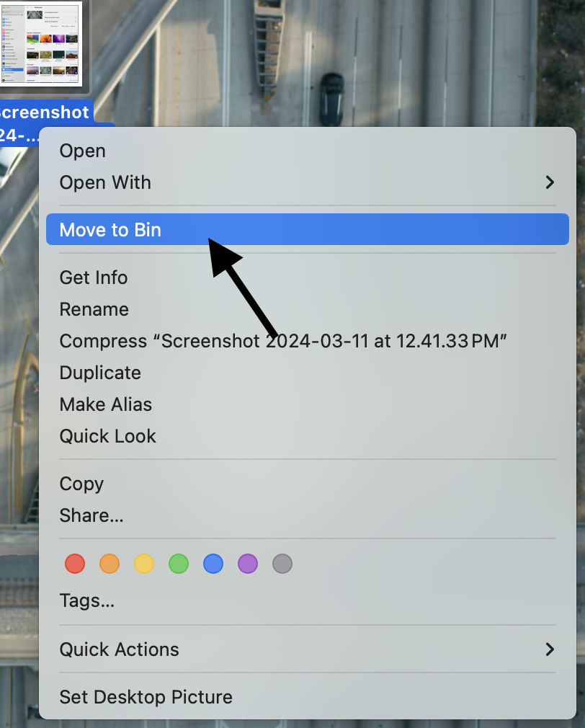This screenshot has height=728, width=585.
Task: Choose Move to Bin
Action: [x=110, y=230]
